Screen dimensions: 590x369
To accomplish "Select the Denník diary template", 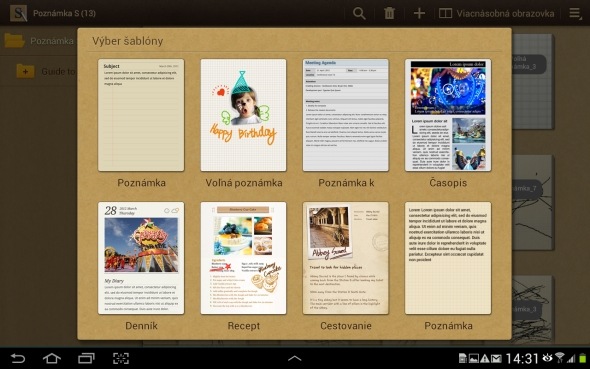I will click(141, 258).
